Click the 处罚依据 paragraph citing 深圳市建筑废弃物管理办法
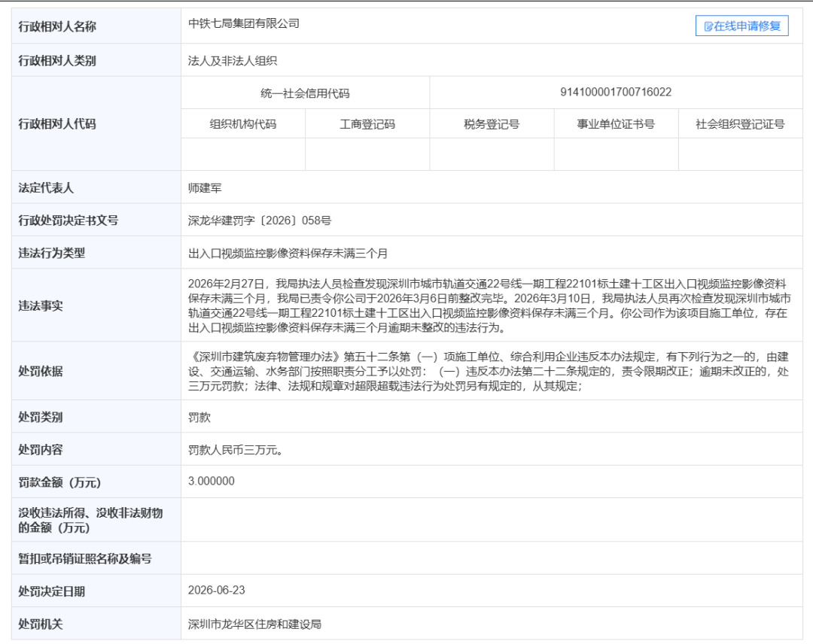The width and height of the screenshot is (813, 644). tap(489, 372)
